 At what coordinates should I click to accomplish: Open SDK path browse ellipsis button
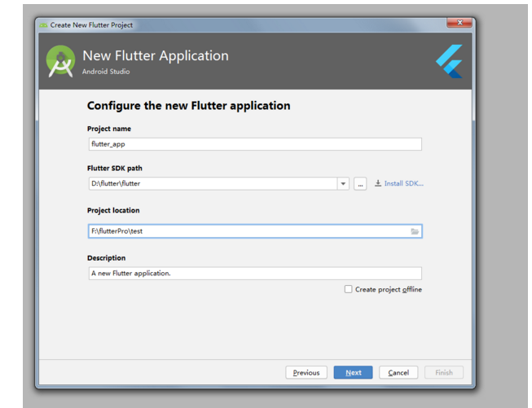point(360,184)
